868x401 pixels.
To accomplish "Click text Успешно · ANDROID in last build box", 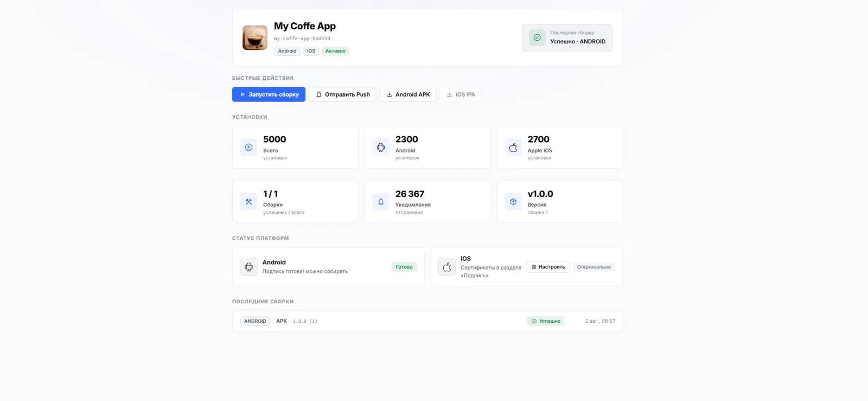I will point(578,42).
